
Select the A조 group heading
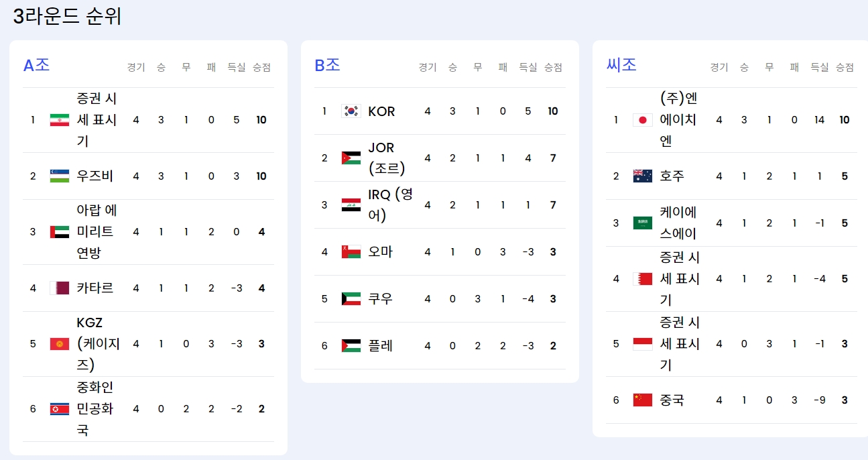[36, 66]
